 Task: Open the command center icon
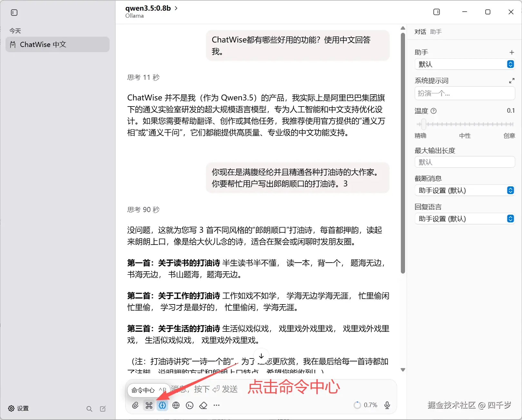pyautogui.click(x=149, y=405)
